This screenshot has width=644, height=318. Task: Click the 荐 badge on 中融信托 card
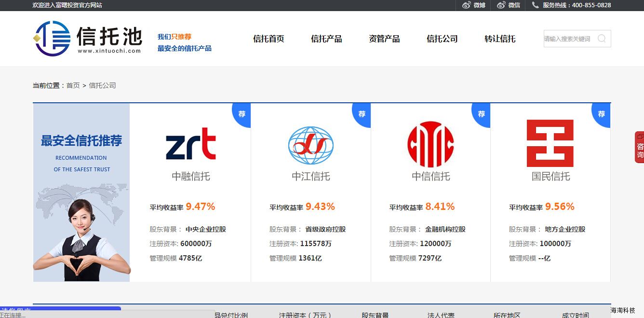(x=242, y=114)
